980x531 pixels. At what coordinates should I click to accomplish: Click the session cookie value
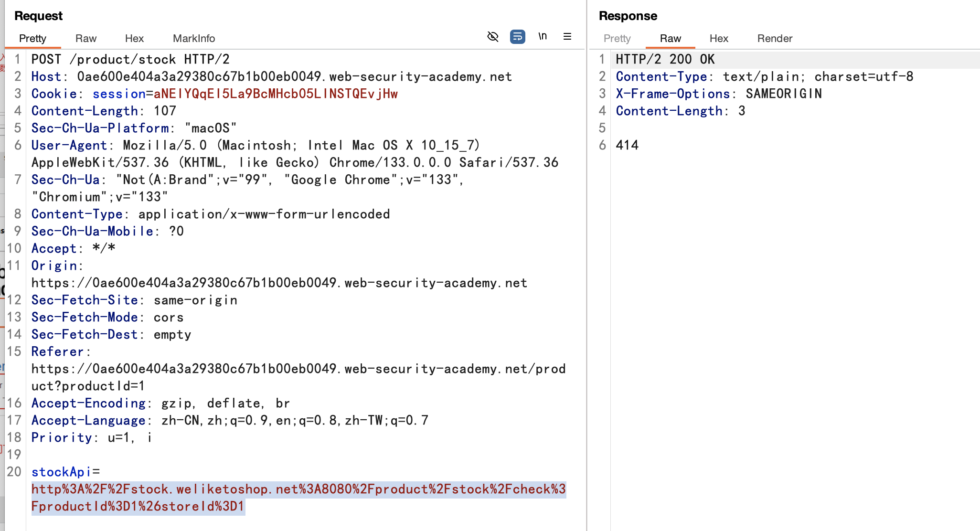[276, 94]
